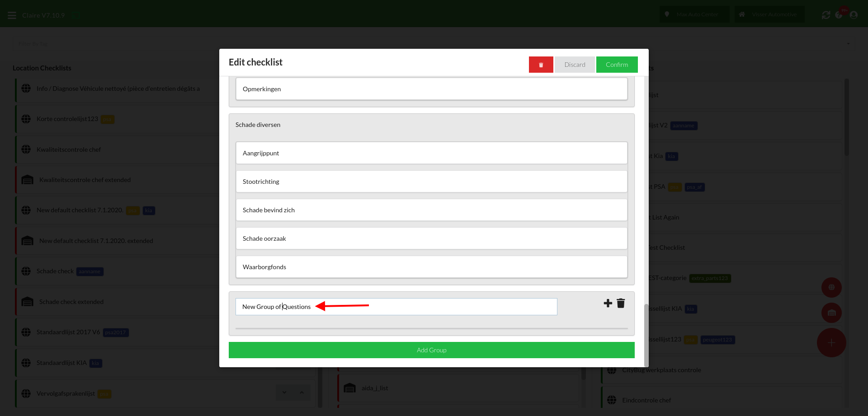This screenshot has height=416, width=868.
Task: Click the notifications icon with red badge
Action: coord(840,14)
